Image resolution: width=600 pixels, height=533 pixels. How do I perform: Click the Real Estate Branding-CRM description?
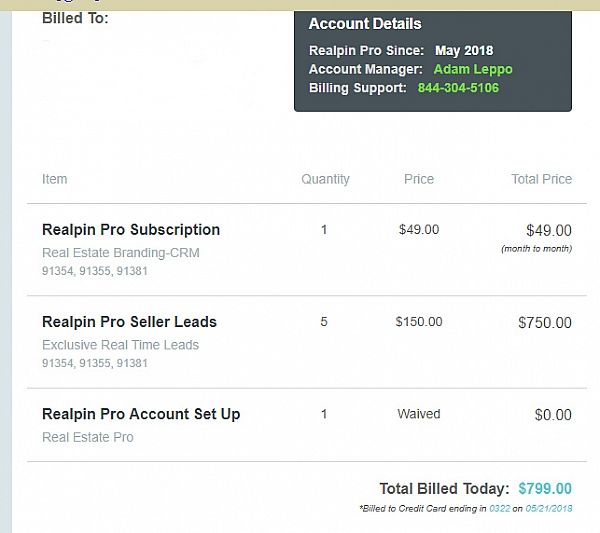[x=121, y=253]
